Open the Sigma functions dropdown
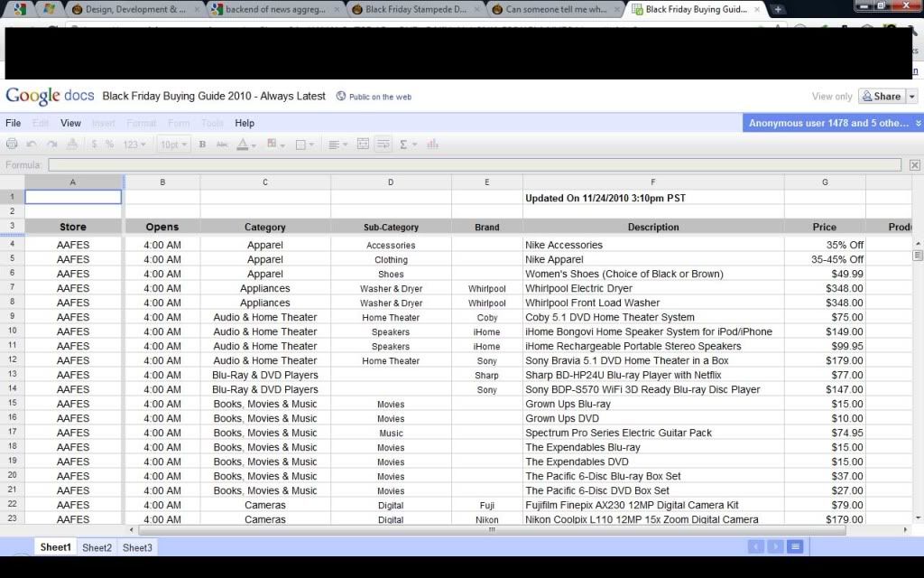The height and width of the screenshot is (578, 924). pos(408,144)
